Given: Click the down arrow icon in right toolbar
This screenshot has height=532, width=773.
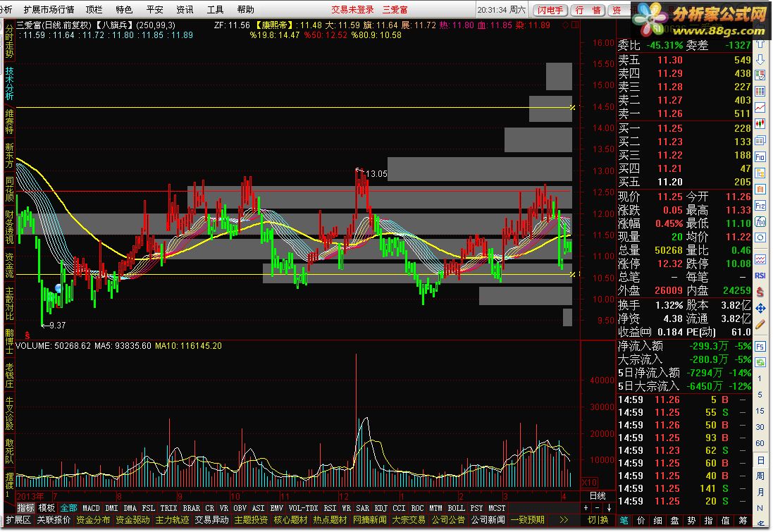Looking at the screenshot, I should [x=760, y=58].
